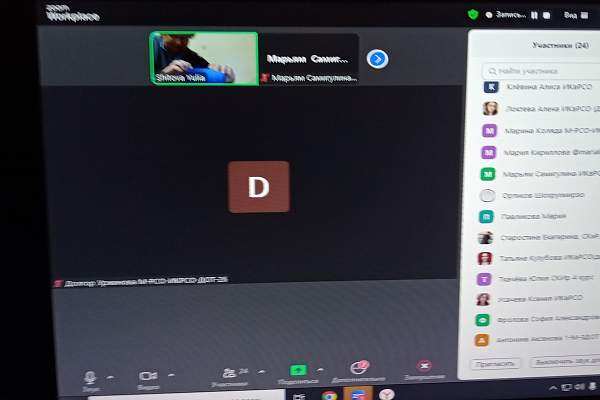Expand the hidden system tray icons arrow
Image resolution: width=600 pixels, height=400 pixels.
coord(553,388)
